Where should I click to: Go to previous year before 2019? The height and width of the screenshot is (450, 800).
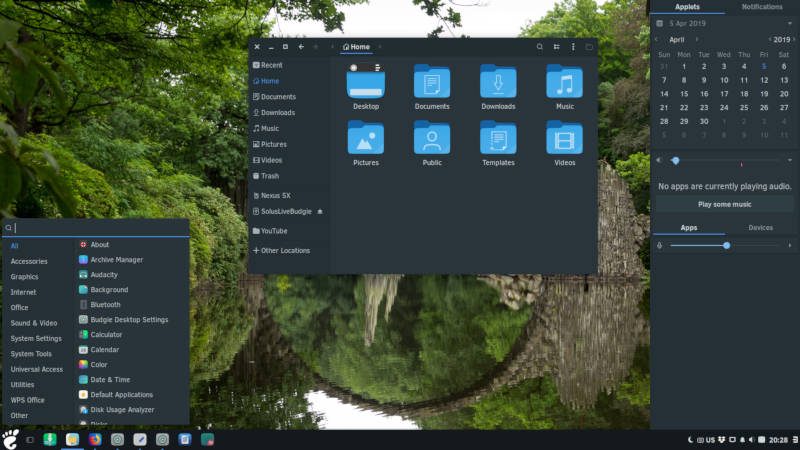[769, 39]
